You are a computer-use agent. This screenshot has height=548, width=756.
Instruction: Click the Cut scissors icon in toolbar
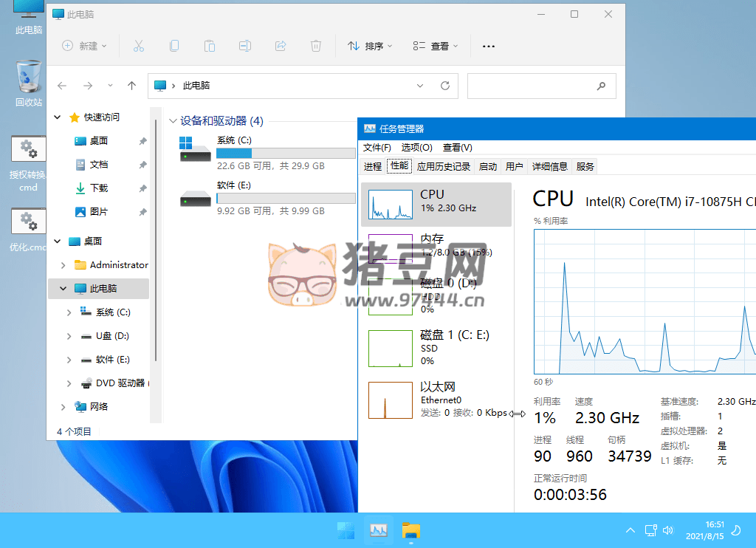pos(138,46)
